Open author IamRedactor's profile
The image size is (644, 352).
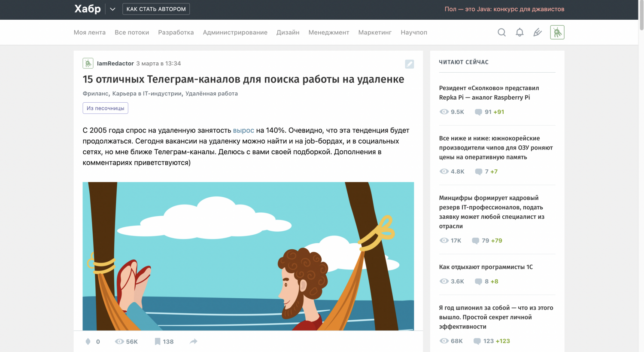(115, 63)
